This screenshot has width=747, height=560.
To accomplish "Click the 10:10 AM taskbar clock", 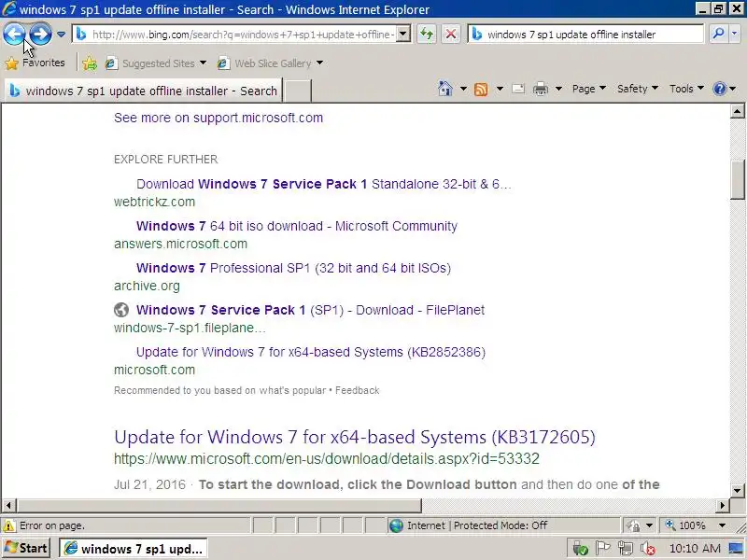I will click(695, 549).
